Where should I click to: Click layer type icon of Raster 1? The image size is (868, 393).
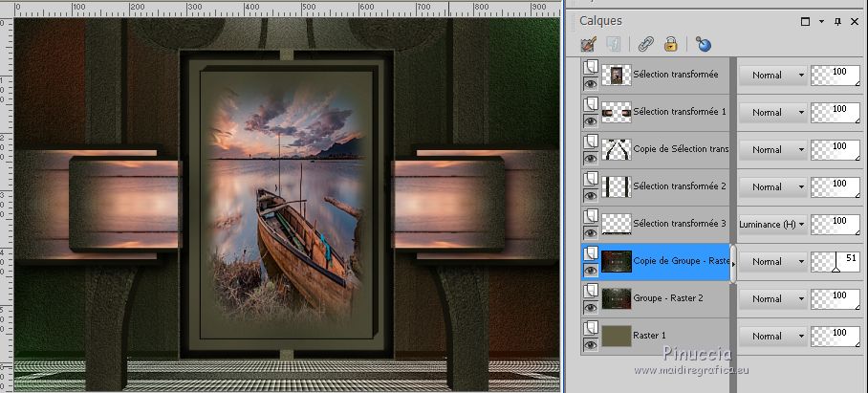pos(590,327)
